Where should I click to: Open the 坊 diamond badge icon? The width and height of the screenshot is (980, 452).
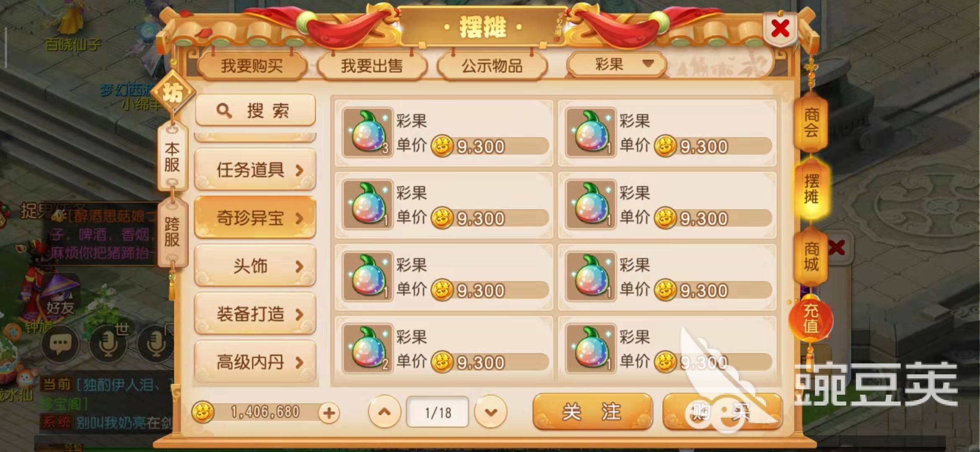coord(173,92)
